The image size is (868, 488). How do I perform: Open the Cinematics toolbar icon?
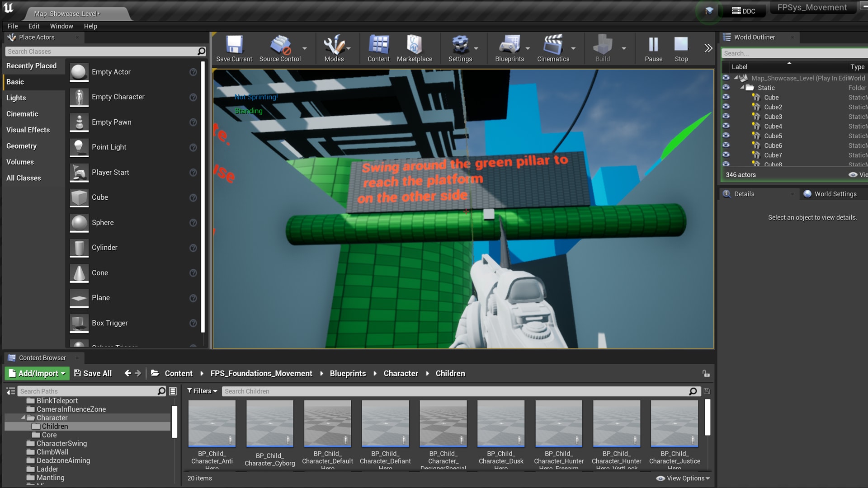tap(553, 45)
